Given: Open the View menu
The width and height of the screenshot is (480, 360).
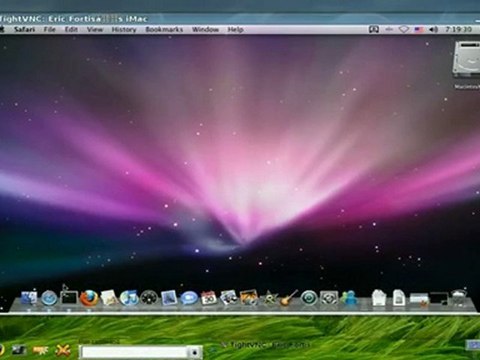Looking at the screenshot, I should point(95,29).
